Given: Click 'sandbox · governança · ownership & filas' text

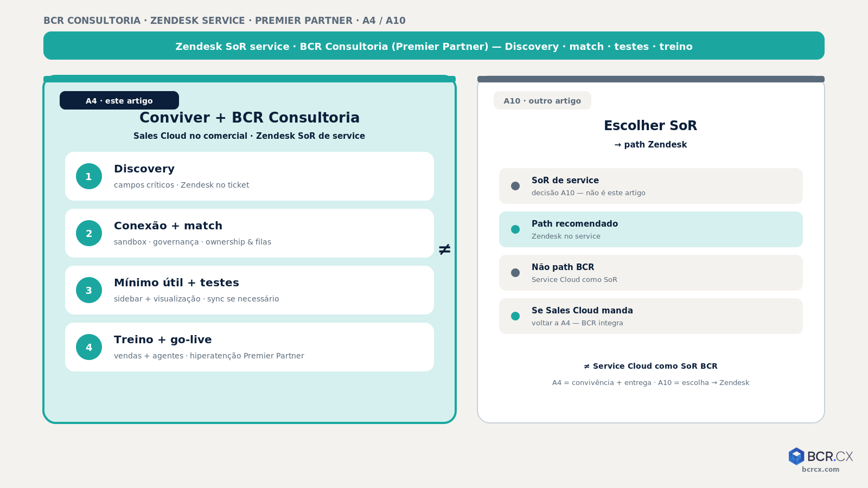Looking at the screenshot, I should click(x=193, y=242).
